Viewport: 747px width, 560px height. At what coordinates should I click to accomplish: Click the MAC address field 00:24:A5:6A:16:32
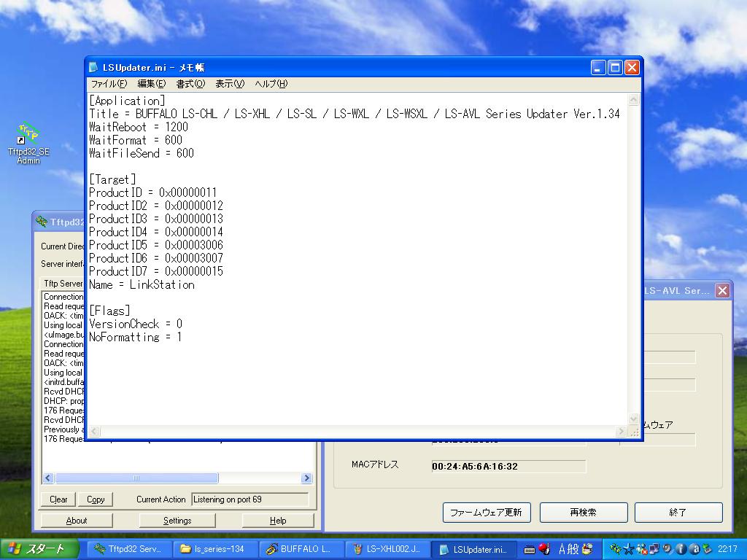pyautogui.click(x=508, y=466)
